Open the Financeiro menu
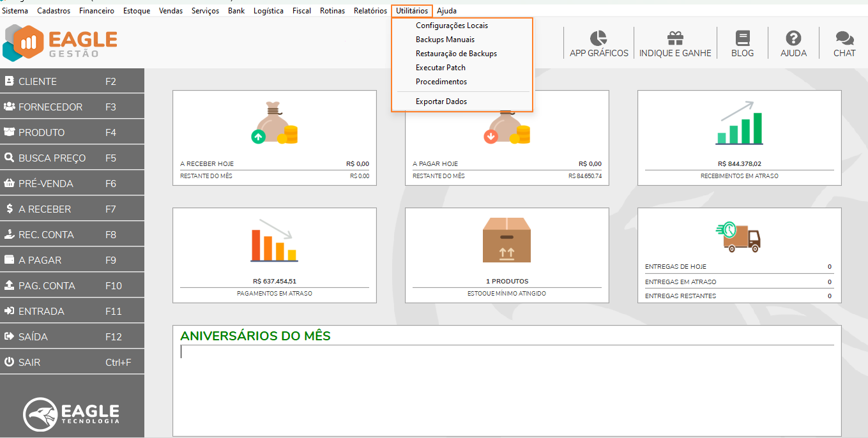Viewport: 868px width, 438px height. [96, 11]
